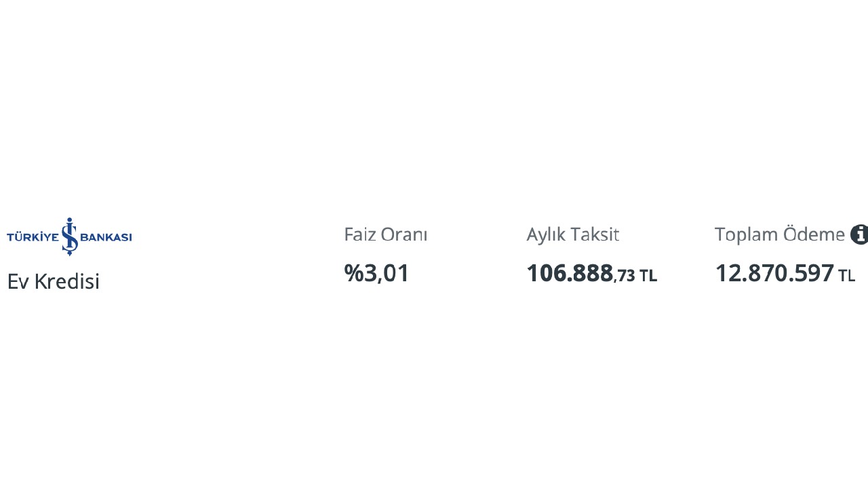
Task: Select the 106.888,73 TL monthly installment
Action: (x=591, y=273)
